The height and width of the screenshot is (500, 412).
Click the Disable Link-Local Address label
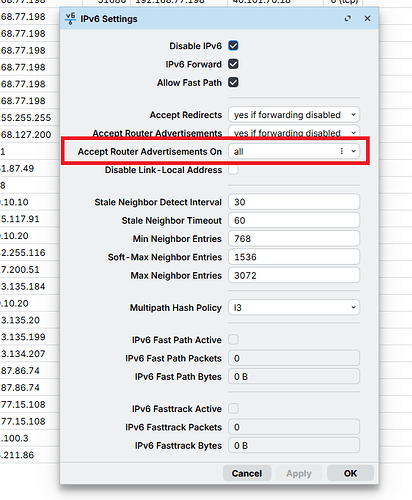[163, 170]
